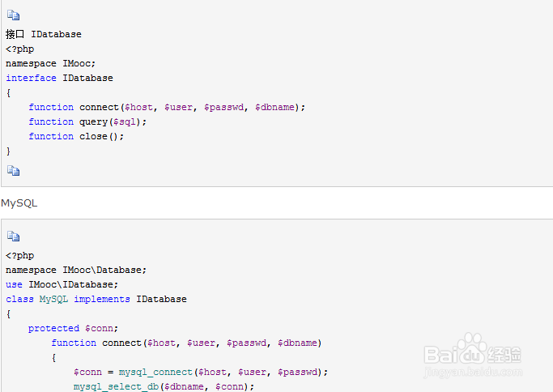Click copy-code icon below the interface closing brace
Screen dimensions: 553x392
14,170
